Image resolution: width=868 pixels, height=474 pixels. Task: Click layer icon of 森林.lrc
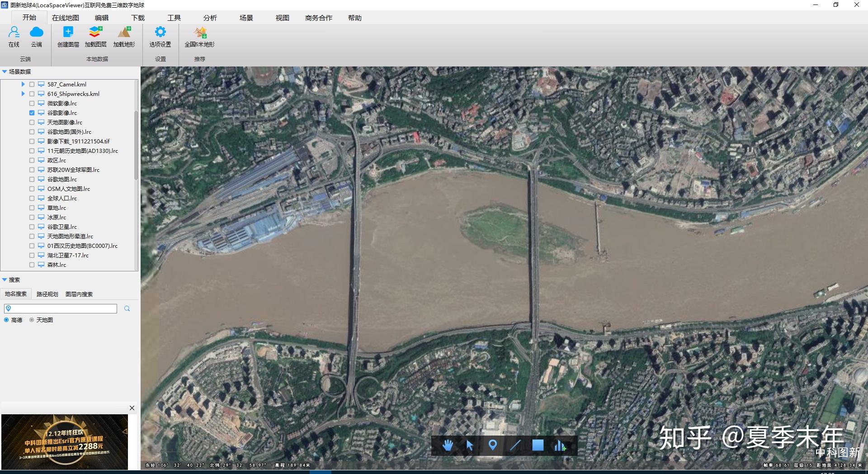pos(41,265)
